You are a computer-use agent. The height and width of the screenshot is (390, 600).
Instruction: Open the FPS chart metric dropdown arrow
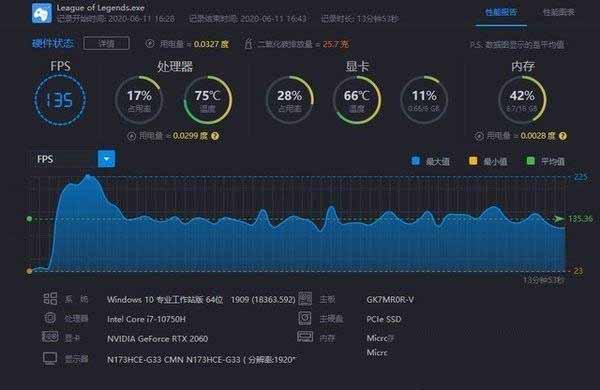106,159
